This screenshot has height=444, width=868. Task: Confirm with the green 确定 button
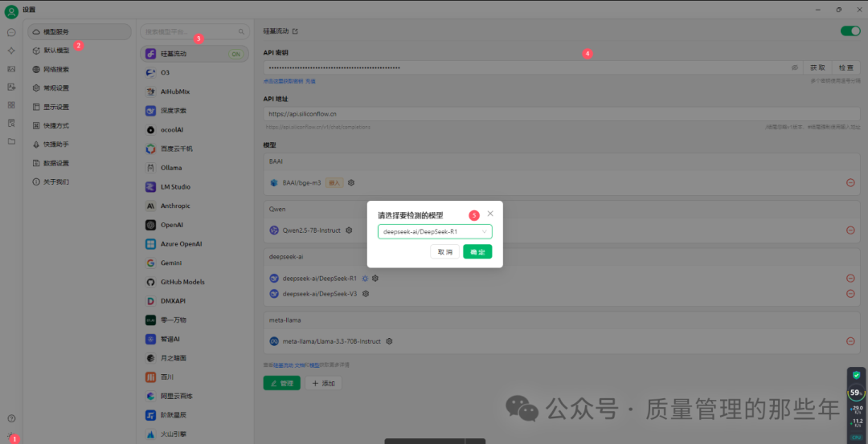(x=477, y=251)
